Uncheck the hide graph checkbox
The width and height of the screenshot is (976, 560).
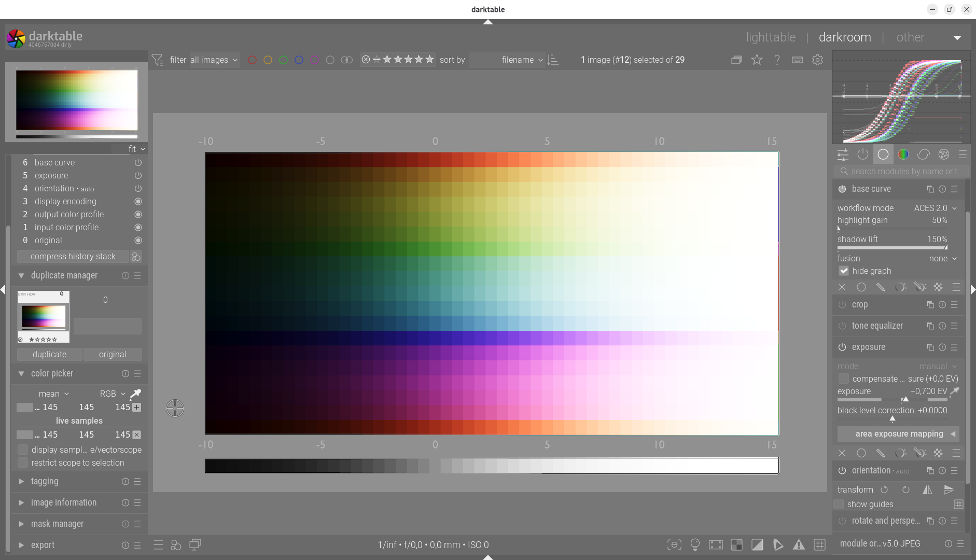(844, 271)
